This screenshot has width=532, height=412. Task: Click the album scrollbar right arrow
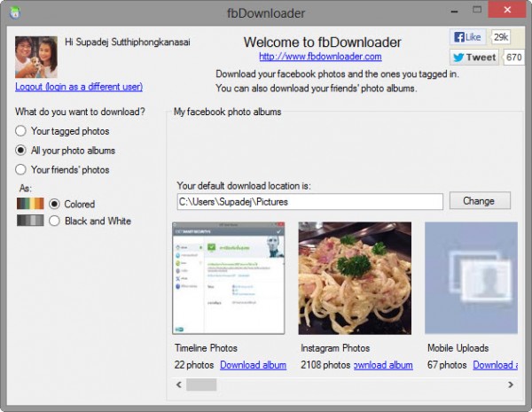(511, 385)
